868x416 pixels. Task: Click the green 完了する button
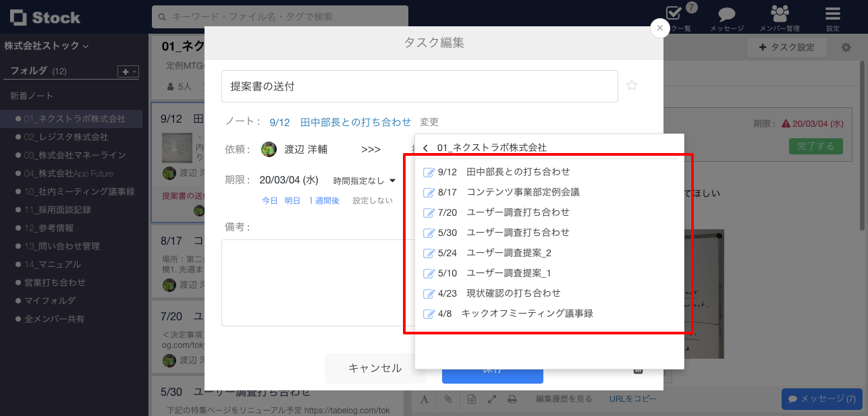pos(815,145)
